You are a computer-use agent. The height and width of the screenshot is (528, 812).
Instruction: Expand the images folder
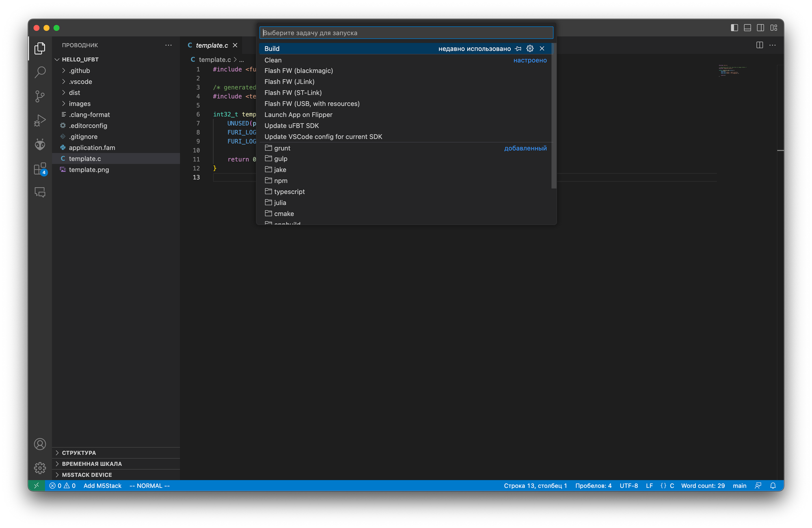pyautogui.click(x=116, y=104)
